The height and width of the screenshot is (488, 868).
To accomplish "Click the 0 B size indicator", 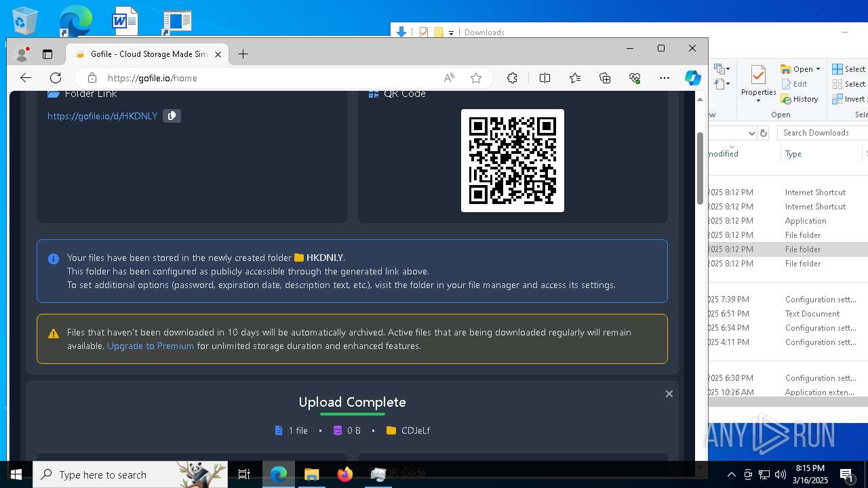I will coord(347,430).
